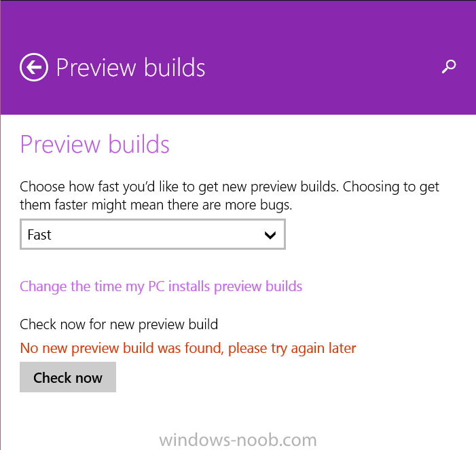476x450 pixels.
Task: Expand the preview build speed chevron arrow
Action: [x=270, y=235]
